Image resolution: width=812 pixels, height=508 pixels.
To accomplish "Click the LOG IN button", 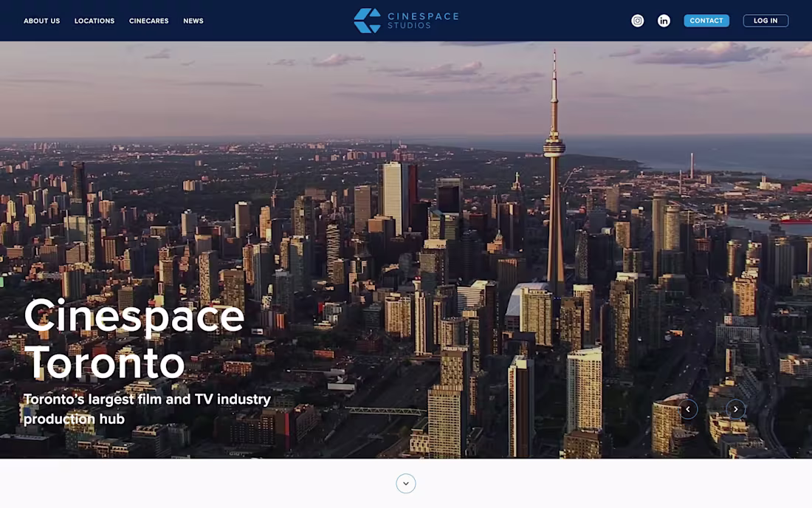I will click(x=765, y=20).
